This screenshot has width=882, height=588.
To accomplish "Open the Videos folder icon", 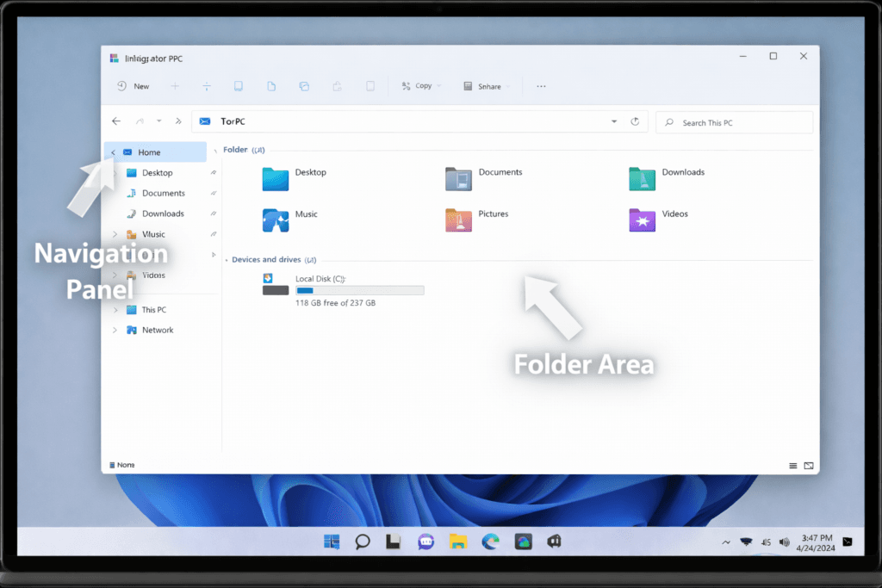I will [x=642, y=220].
